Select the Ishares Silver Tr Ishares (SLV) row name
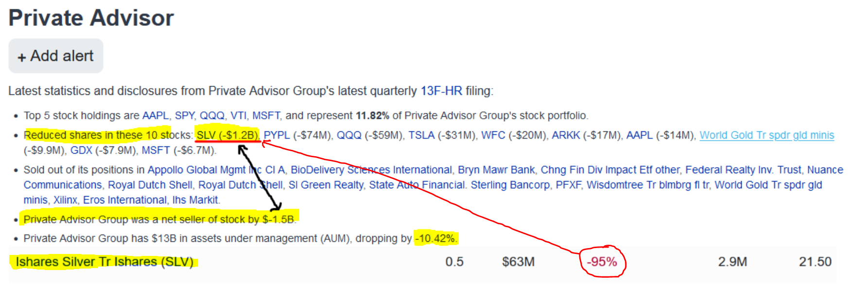 tap(104, 262)
